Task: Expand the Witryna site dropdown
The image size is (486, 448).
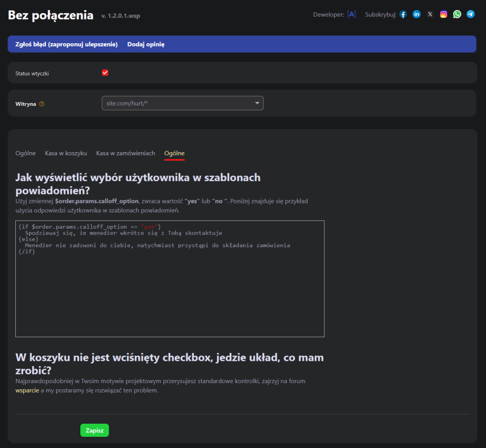Action: click(182, 103)
